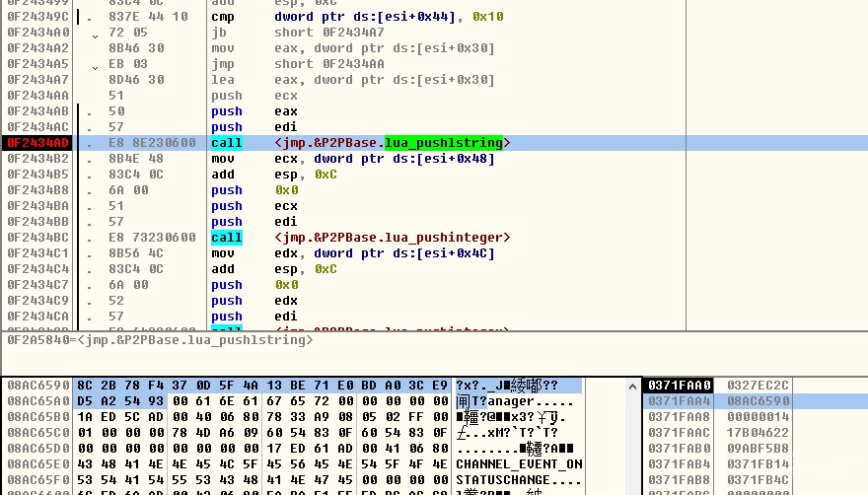Click push edx at address 0F2434C9
868x495 pixels.
254,301
